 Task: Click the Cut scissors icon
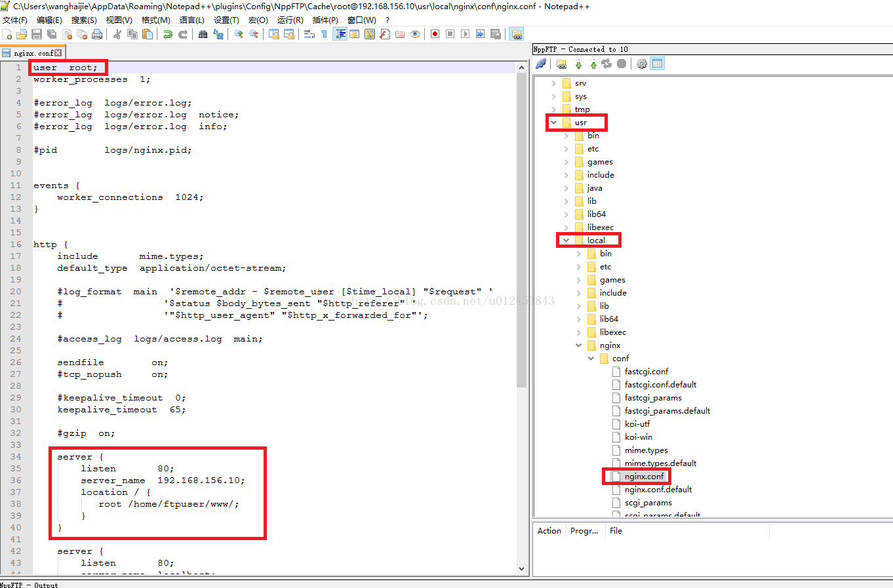(117, 34)
